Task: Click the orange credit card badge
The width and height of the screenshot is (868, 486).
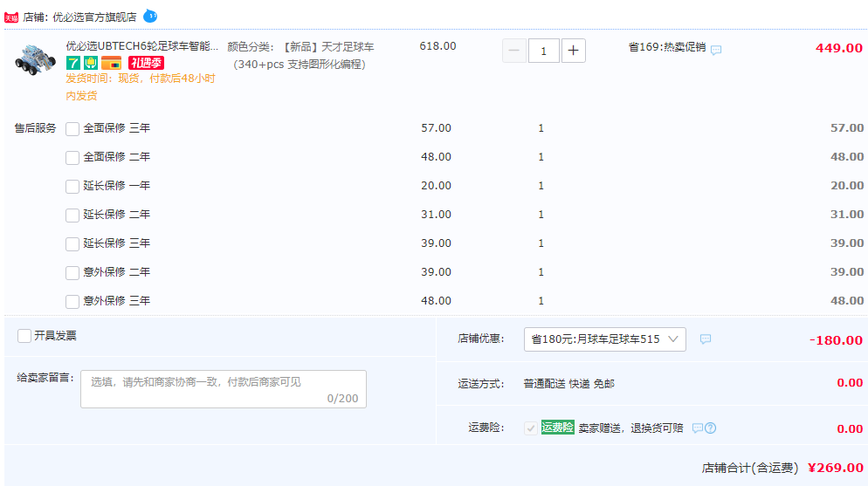Action: [x=111, y=63]
